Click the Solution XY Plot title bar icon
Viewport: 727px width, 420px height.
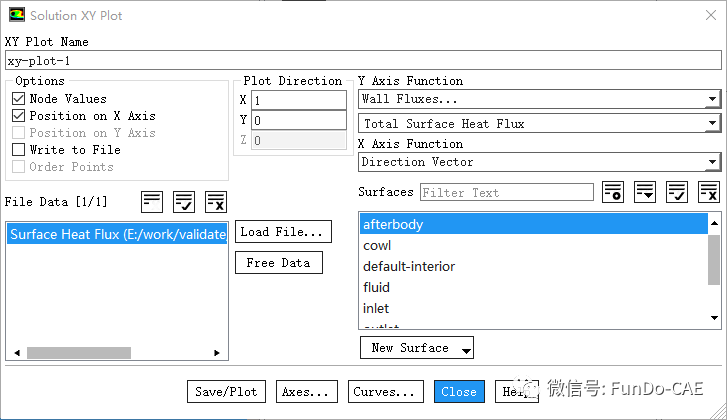pyautogui.click(x=15, y=15)
